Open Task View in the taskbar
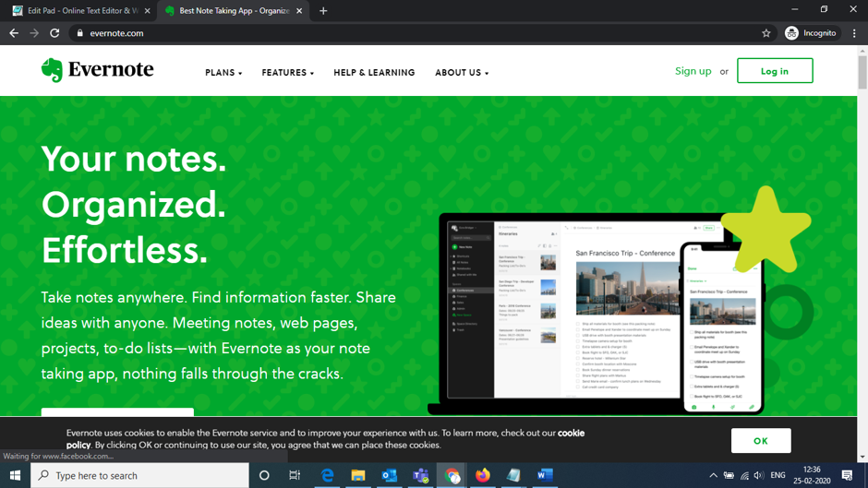This screenshot has width=868, height=488. [x=295, y=475]
